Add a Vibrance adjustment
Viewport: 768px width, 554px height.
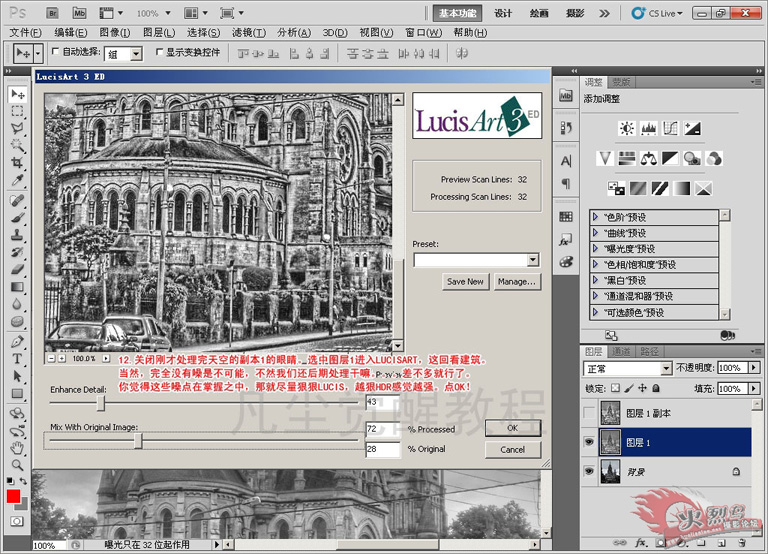pyautogui.click(x=605, y=159)
